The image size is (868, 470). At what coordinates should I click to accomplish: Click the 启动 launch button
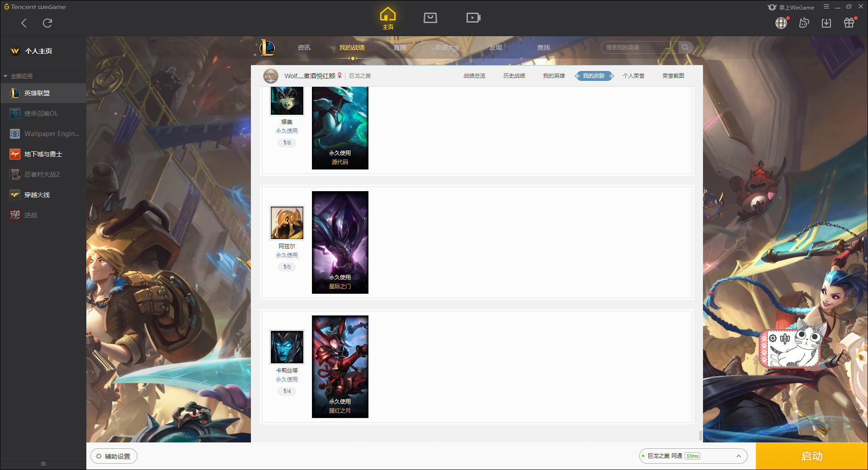[812, 456]
